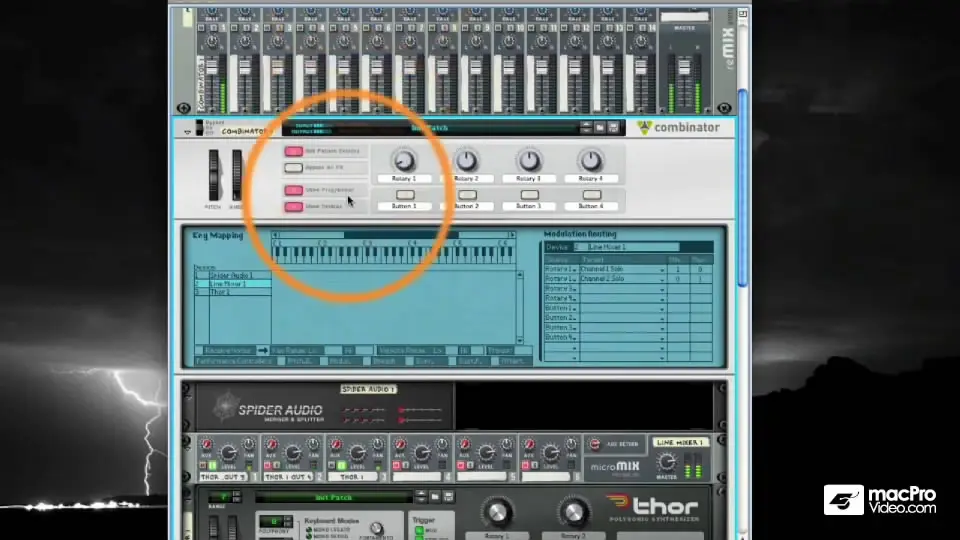
Task: Click Thor save patch disk icon
Action: [x=448, y=497]
